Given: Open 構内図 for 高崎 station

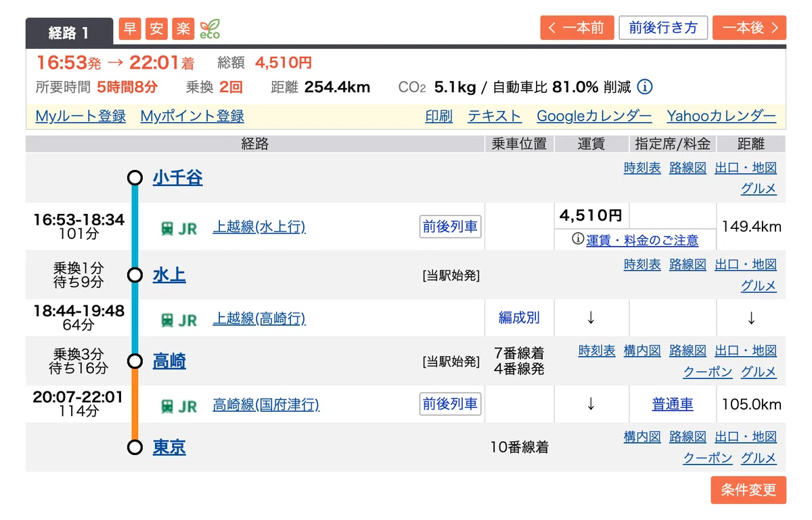Looking at the screenshot, I should pos(642,351).
